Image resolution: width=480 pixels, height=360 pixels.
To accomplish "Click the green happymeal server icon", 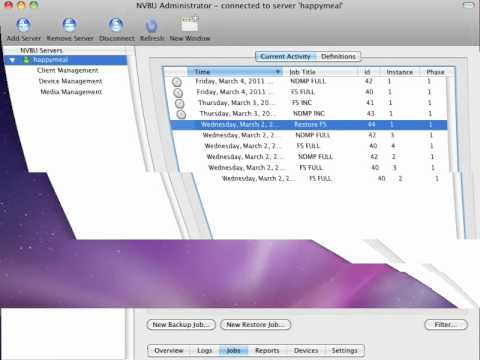I will pos(26,60).
